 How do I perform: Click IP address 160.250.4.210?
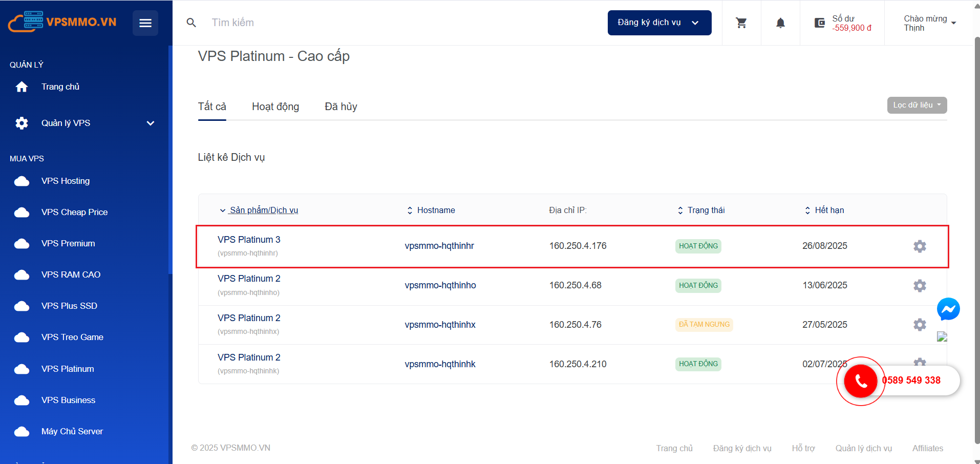coord(578,364)
